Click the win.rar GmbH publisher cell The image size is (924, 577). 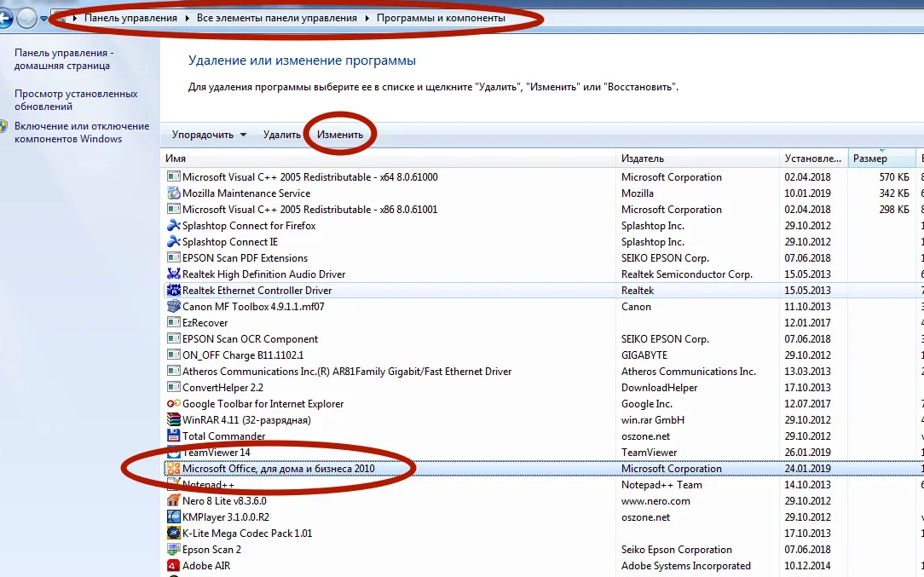tap(653, 419)
